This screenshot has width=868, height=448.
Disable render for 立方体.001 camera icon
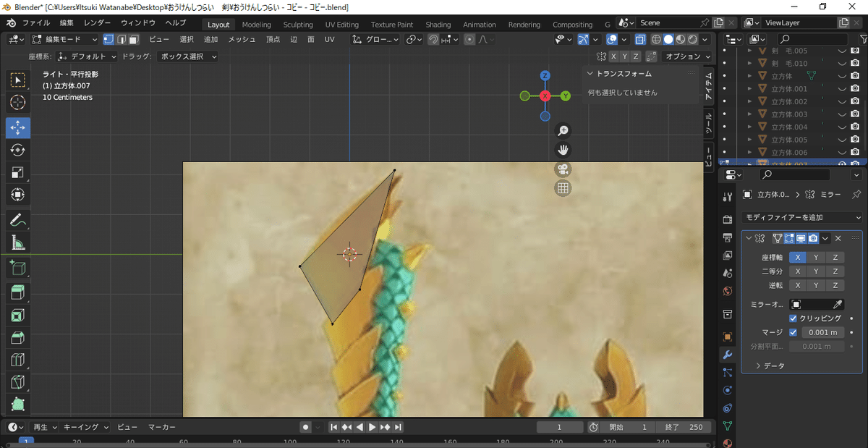[855, 89]
